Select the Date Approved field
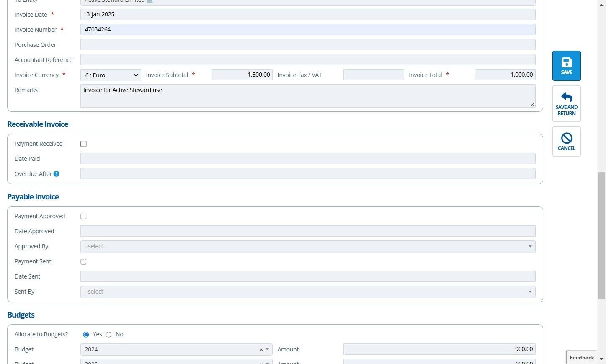This screenshot has height=364, width=606. click(x=308, y=231)
